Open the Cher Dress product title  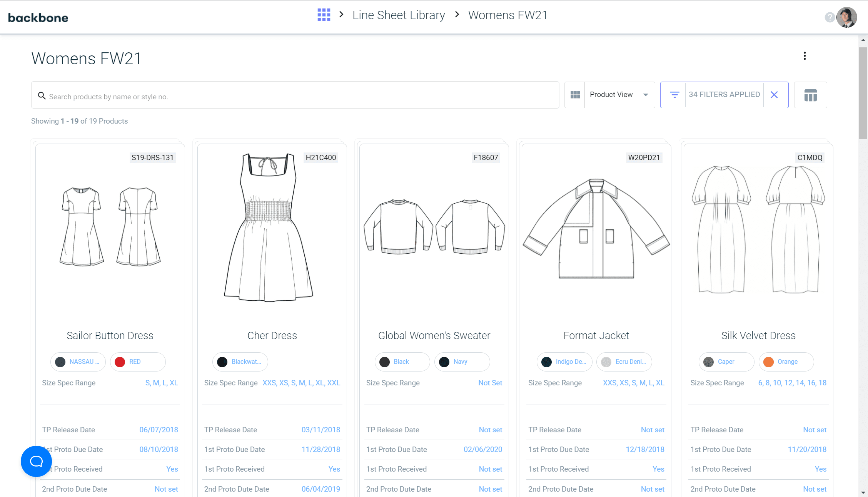272,336
